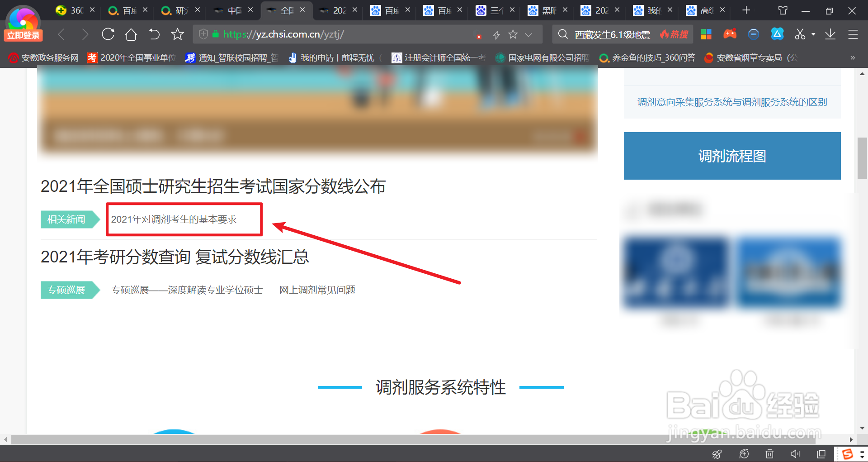Open the browser home page

tap(131, 34)
